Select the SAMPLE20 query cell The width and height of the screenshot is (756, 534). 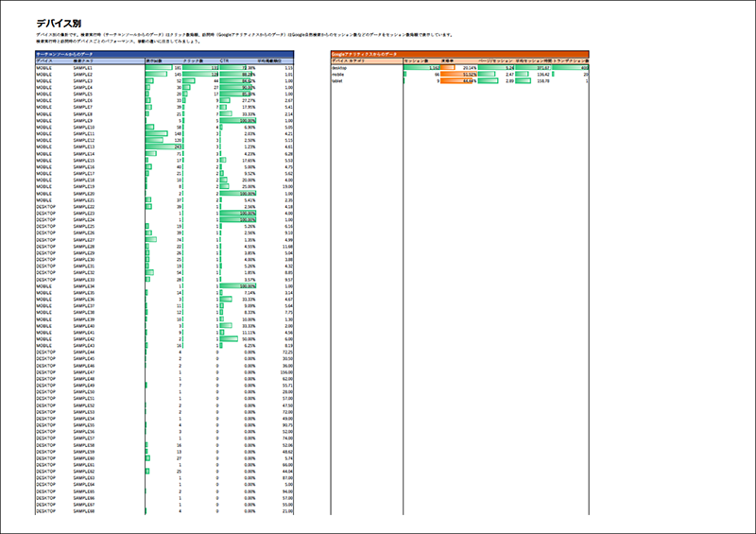84,194
